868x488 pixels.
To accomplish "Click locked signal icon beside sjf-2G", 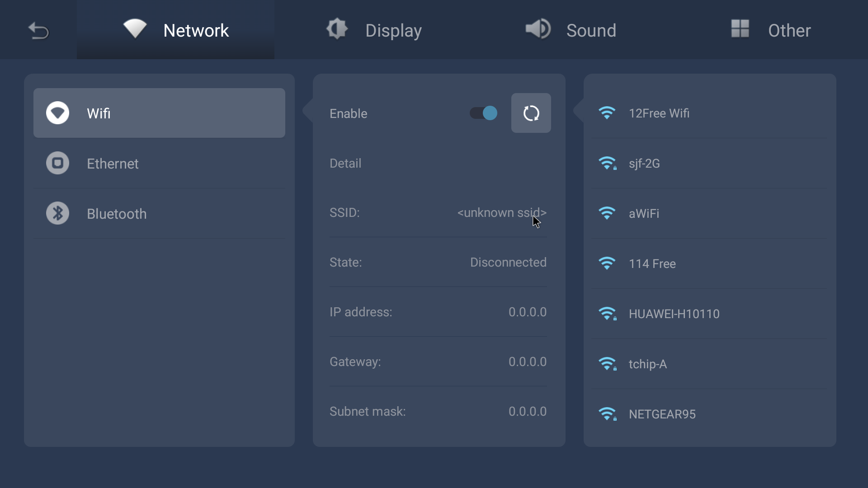I will (x=608, y=163).
